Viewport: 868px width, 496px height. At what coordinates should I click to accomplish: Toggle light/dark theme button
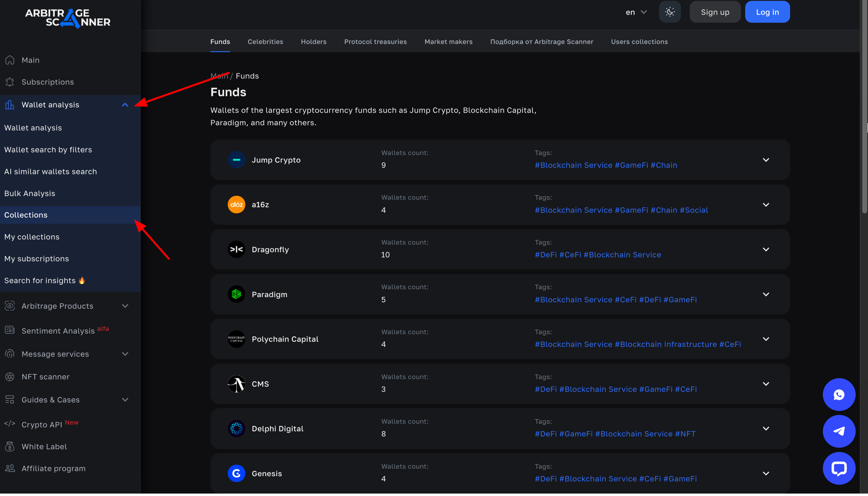tap(670, 12)
